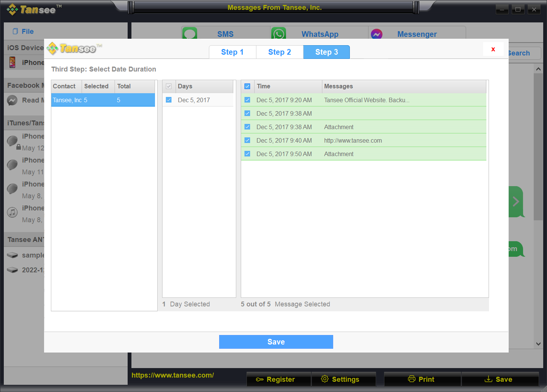Click the Search button behind dialog
The height and width of the screenshot is (392, 547).
(524, 53)
